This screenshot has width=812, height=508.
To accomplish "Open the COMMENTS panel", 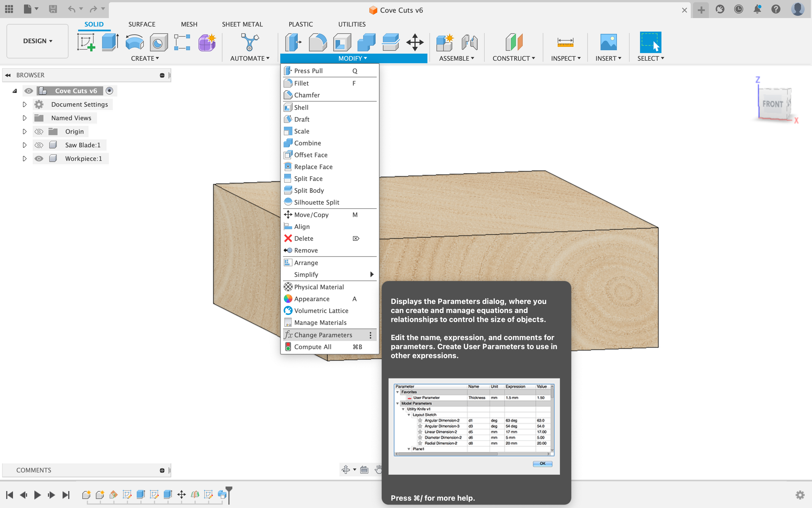I will click(x=33, y=470).
